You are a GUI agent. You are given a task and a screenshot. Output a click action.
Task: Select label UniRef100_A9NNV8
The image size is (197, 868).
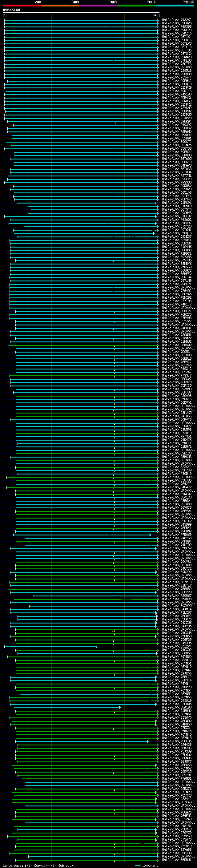point(177,57)
